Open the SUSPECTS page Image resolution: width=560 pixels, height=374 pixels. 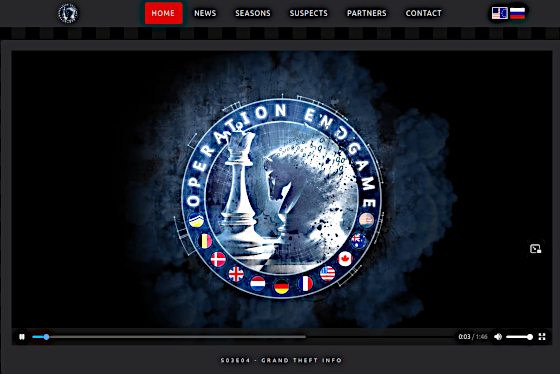(x=309, y=13)
